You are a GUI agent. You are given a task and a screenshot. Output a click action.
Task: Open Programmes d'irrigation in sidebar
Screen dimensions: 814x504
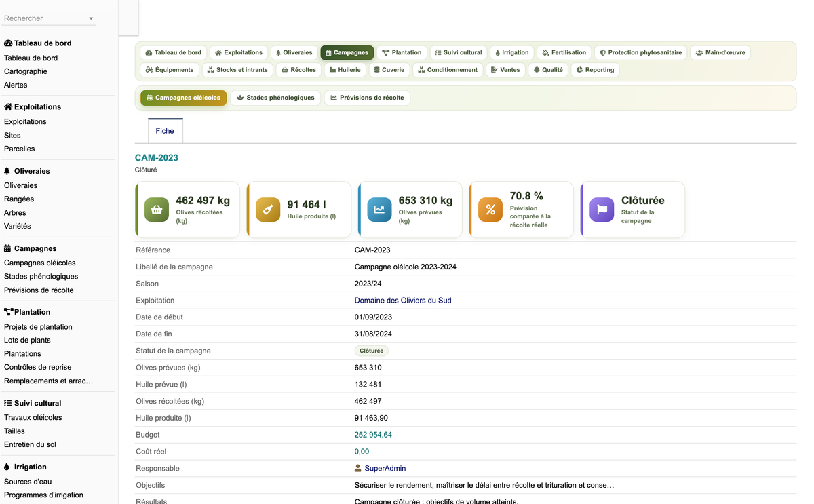point(43,495)
